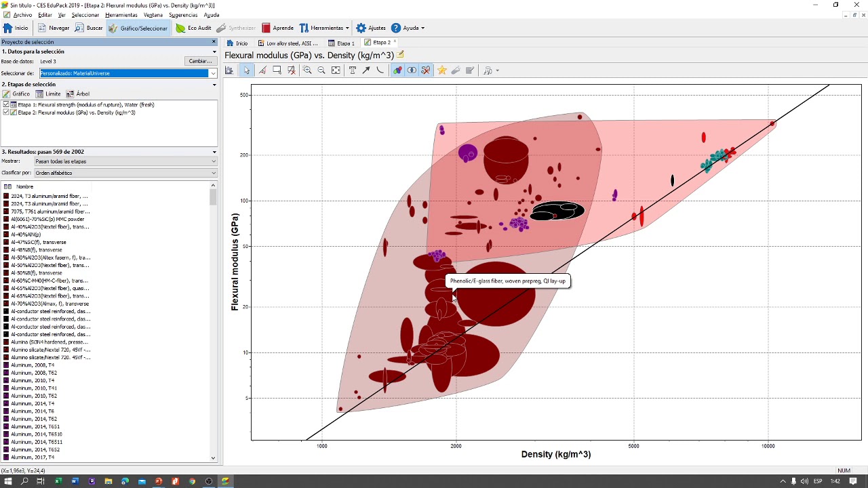
Task: Click the zoom in magnifier icon
Action: pyautogui.click(x=307, y=70)
